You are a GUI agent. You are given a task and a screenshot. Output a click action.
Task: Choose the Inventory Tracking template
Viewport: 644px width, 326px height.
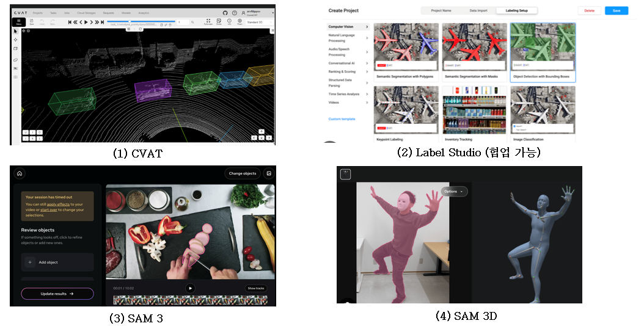click(474, 114)
